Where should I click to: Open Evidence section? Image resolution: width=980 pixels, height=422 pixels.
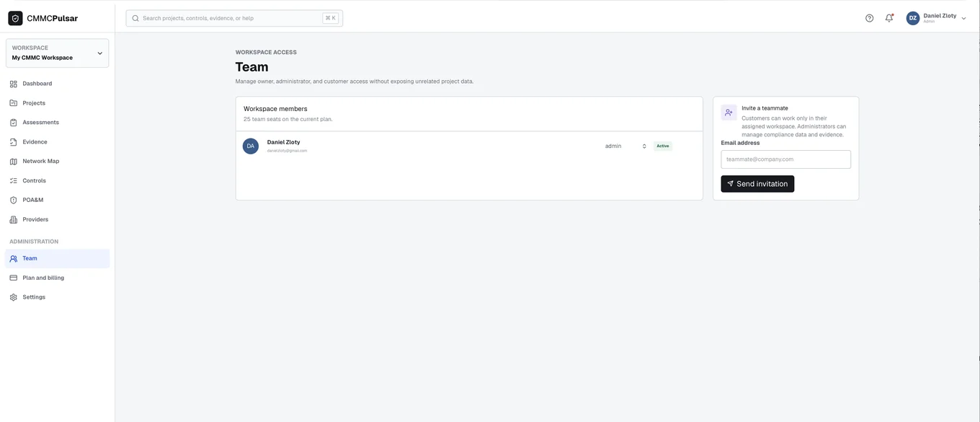point(57,142)
